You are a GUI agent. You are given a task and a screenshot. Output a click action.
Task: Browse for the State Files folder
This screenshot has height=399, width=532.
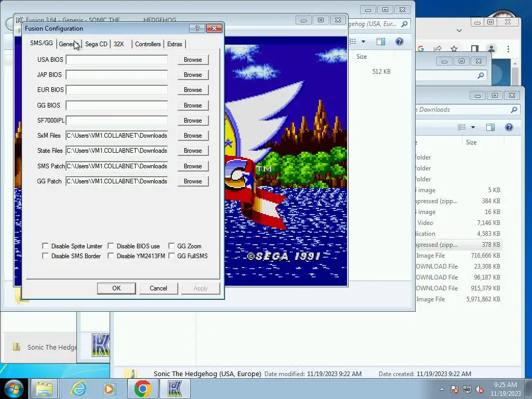point(193,151)
